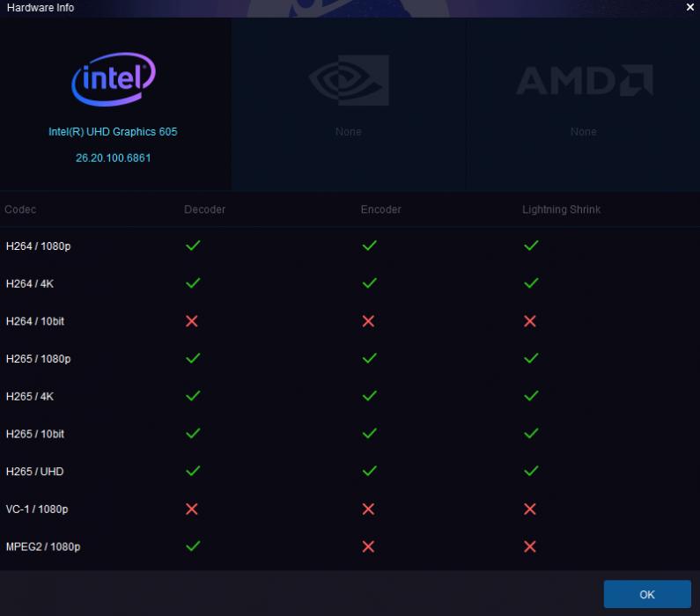700x616 pixels.
Task: Click H265 / 4K Lightning Shrink checkmark
Action: point(531,396)
